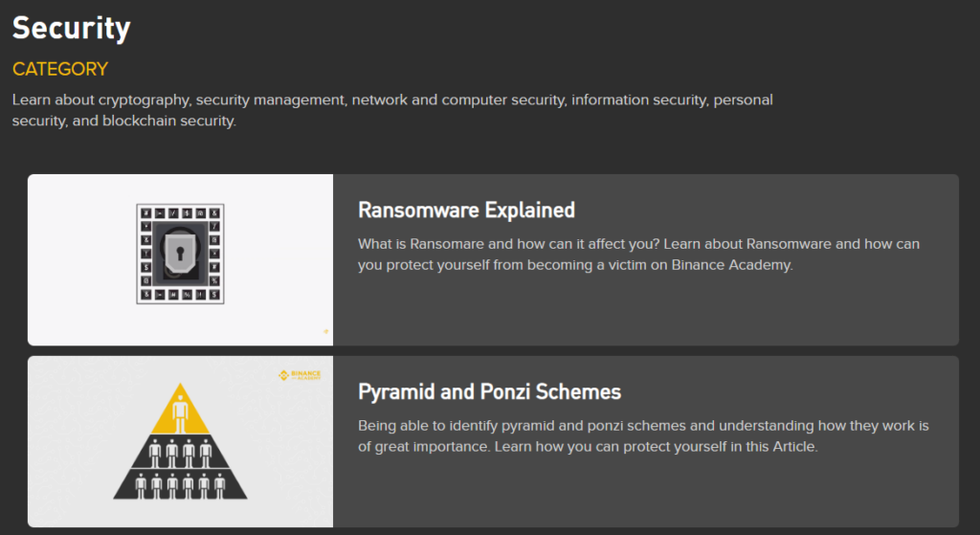Image resolution: width=980 pixels, height=535 pixels.
Task: Click the Pyramid schemes article description text
Action: (x=643, y=436)
